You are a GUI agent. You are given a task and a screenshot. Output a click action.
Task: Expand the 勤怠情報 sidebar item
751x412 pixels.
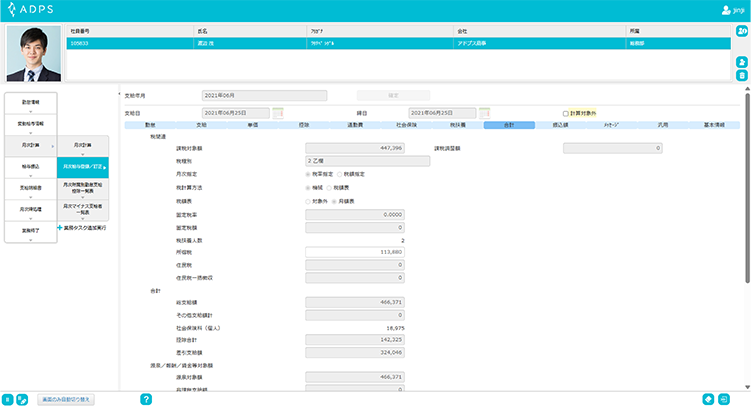tap(29, 101)
